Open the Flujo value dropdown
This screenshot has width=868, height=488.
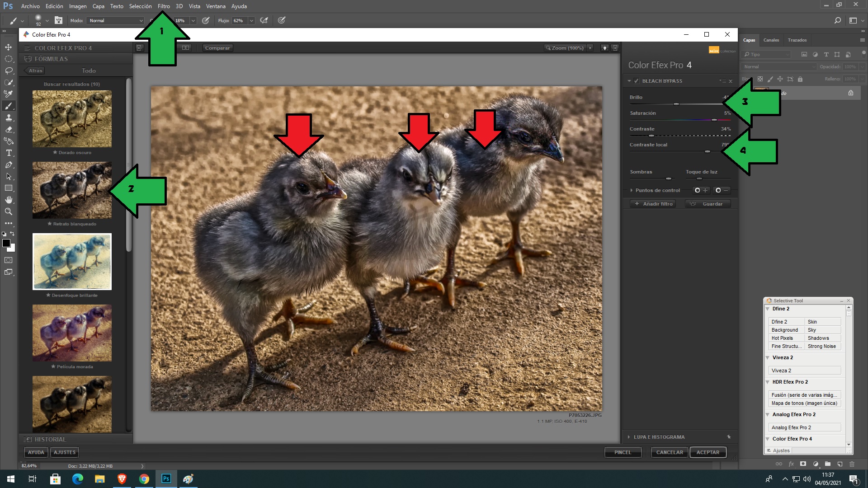(x=251, y=20)
